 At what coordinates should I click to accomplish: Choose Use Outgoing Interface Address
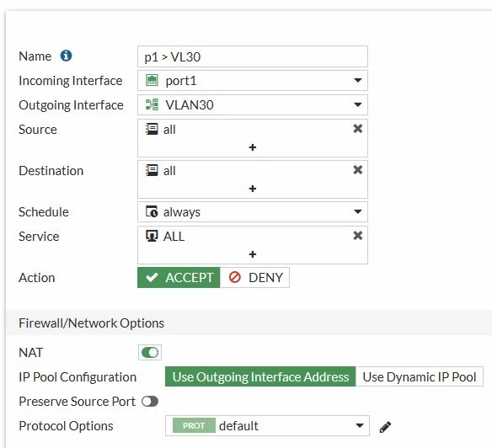pyautogui.click(x=260, y=376)
